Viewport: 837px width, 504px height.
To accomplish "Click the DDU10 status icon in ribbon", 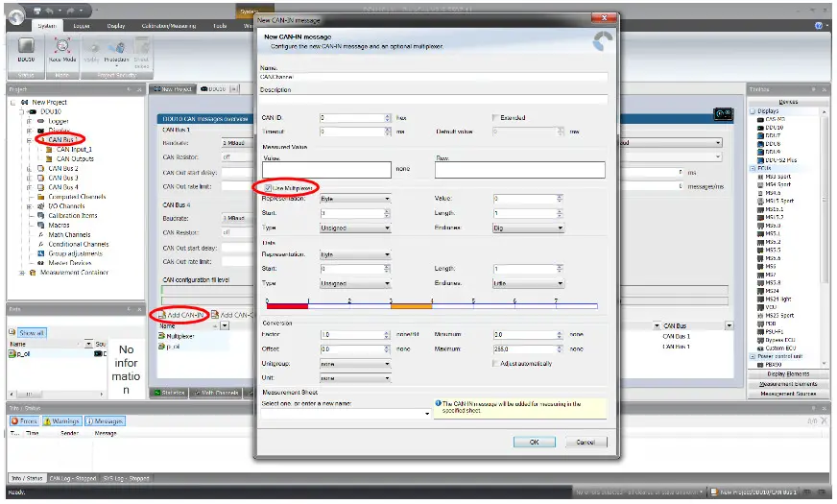I will 26,50.
